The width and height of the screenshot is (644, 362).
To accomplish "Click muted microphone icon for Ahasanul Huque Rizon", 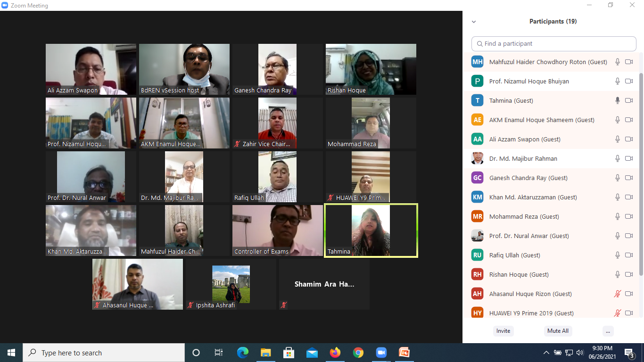I will click(x=617, y=294).
